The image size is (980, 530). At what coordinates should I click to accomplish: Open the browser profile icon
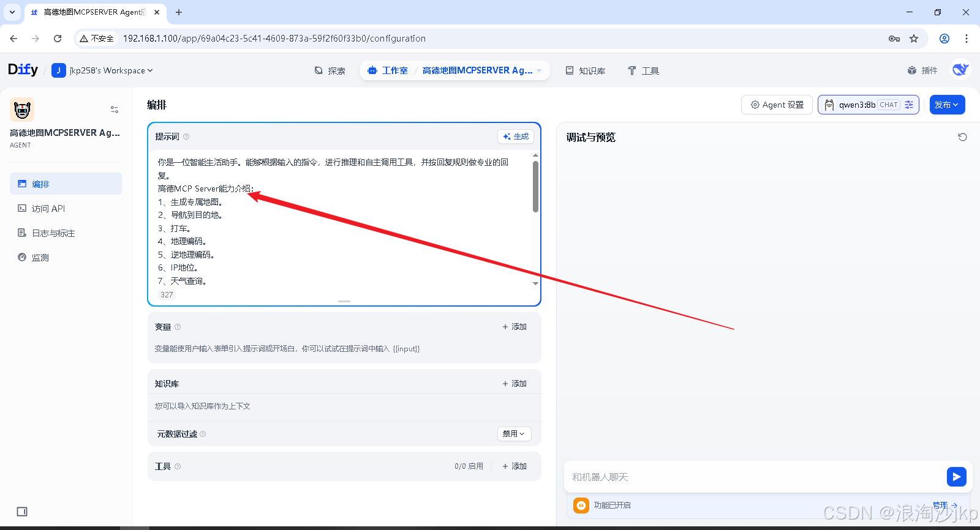[944, 39]
